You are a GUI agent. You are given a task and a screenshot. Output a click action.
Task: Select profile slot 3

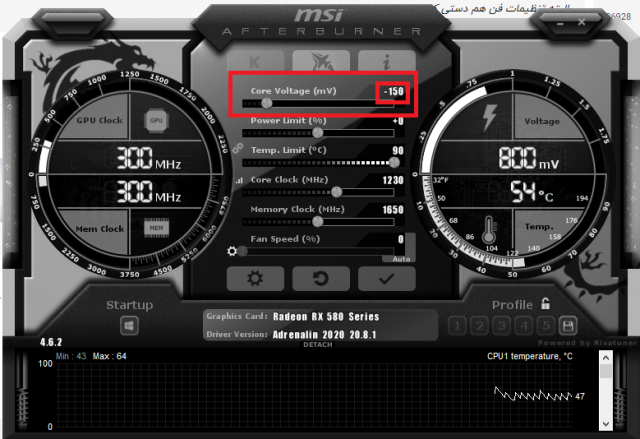click(x=502, y=325)
